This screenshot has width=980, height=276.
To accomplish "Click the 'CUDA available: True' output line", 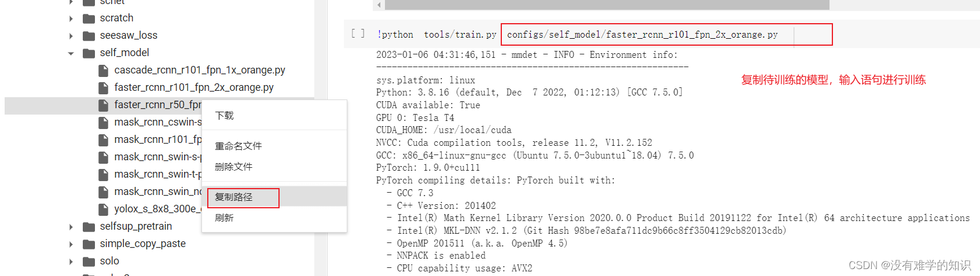I will pos(428,105).
